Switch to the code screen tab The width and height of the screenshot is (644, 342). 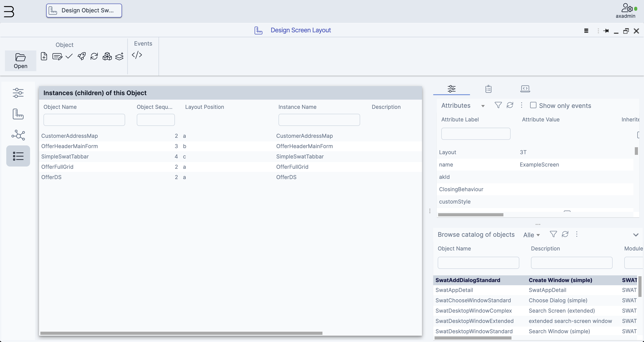click(525, 89)
